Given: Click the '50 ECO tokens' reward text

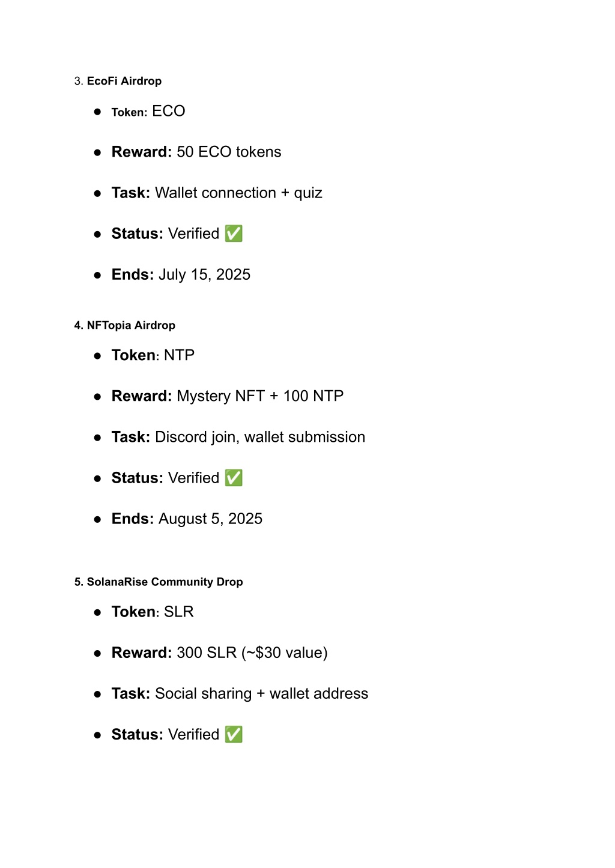Looking at the screenshot, I should point(229,152).
